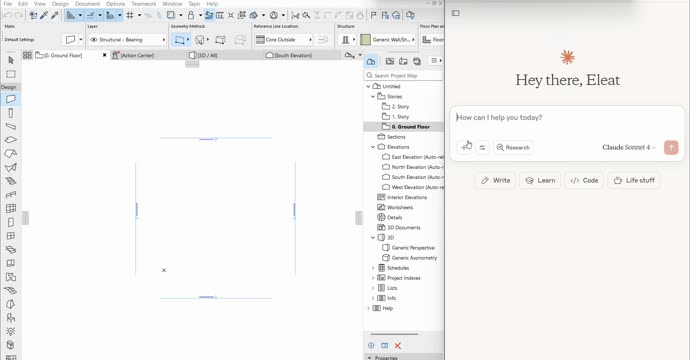The width and height of the screenshot is (690, 360).
Task: Click the Inject Parameters syringe icon
Action: tap(55, 15)
